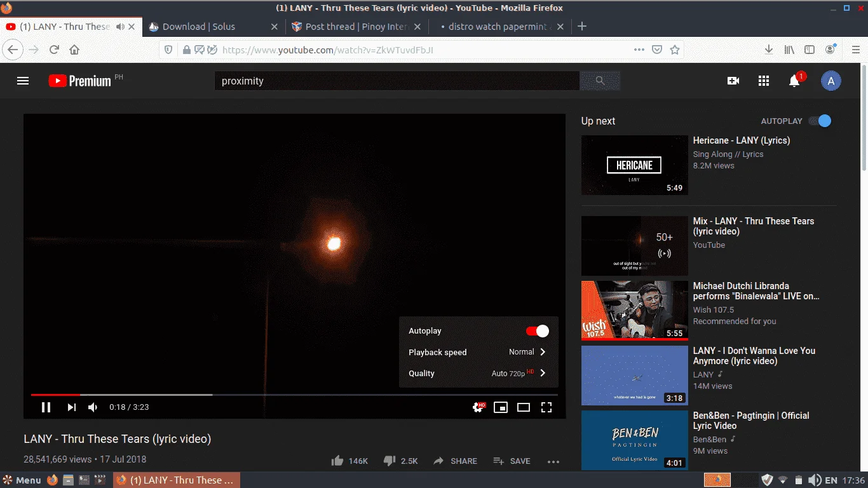The image size is (868, 488).
Task: Open the 17:36 clock calendar
Action: point(853,480)
